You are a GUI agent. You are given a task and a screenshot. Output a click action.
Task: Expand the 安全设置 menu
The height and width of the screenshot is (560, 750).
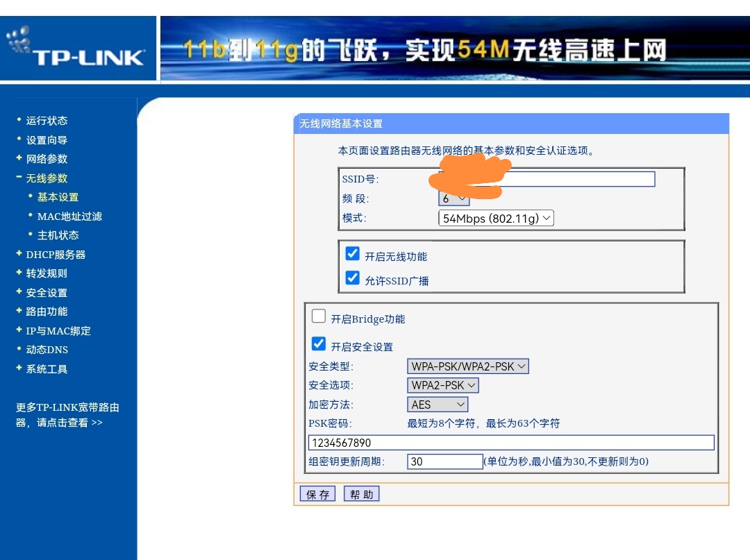click(x=47, y=293)
